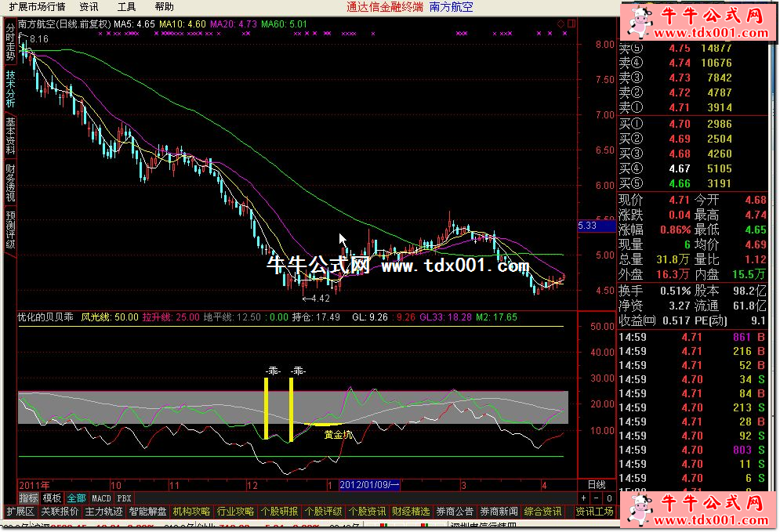Open the 综合资讯 tab

coord(542,511)
